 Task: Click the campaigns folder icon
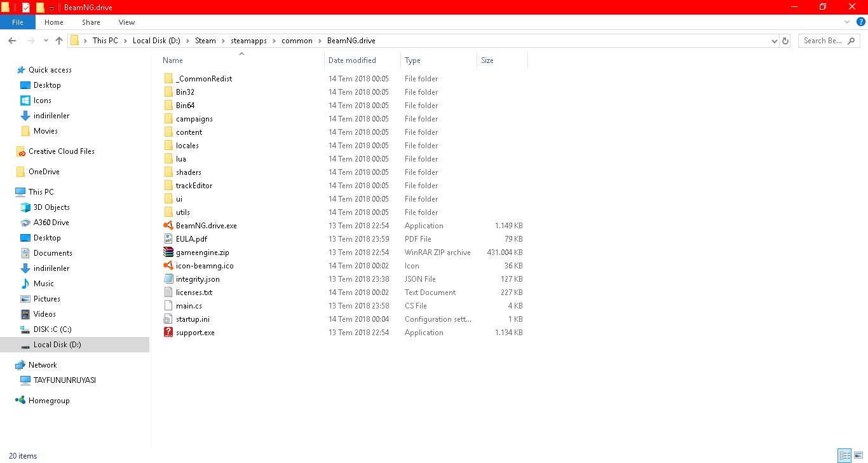point(168,119)
